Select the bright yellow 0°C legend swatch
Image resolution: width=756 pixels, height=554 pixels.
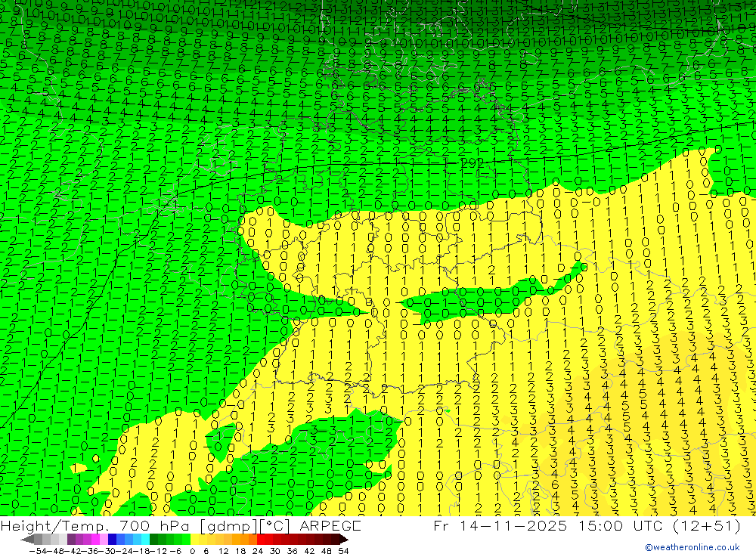click(x=194, y=540)
